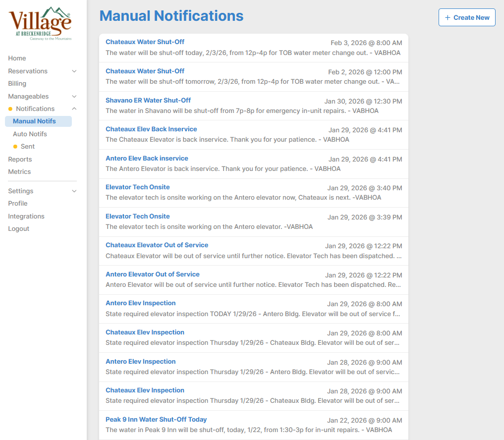
Task: Open the Profile page
Action: coord(18,204)
